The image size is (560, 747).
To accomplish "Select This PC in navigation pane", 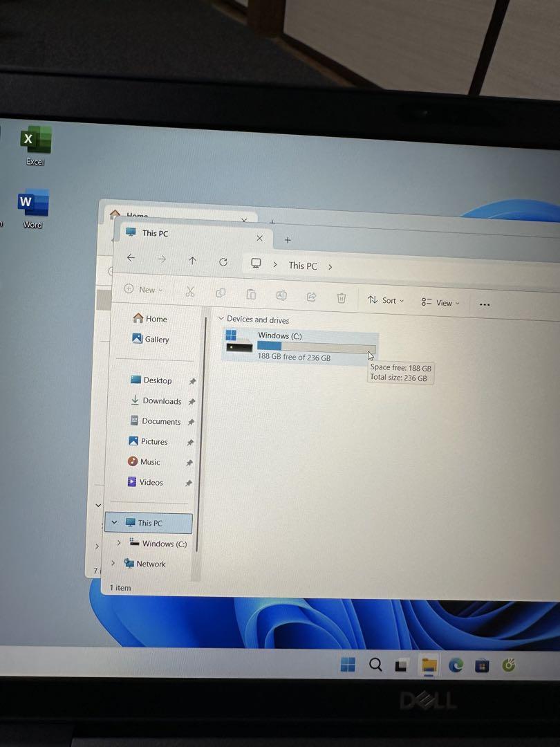I will click(149, 523).
